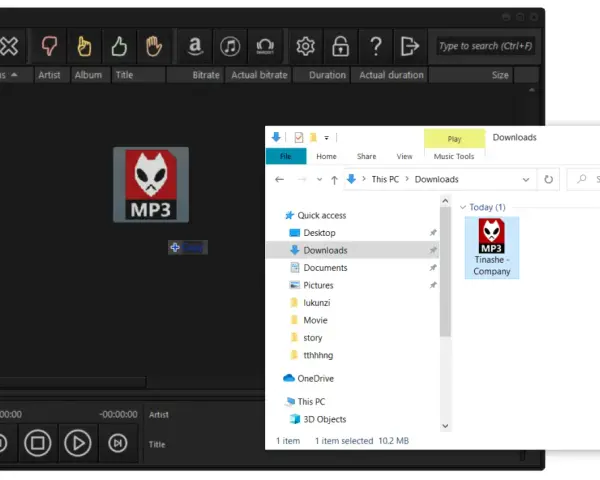The image size is (600, 480).
Task: Open the Amazon icon in the toolbar
Action: coord(195,46)
